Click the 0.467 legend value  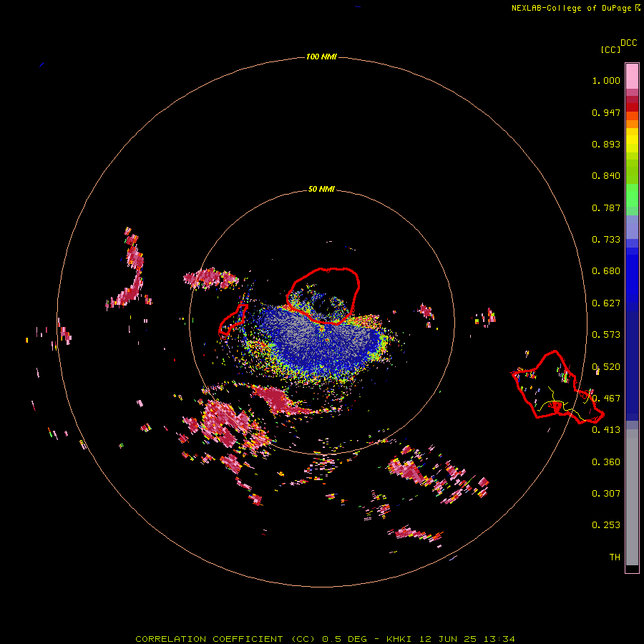tap(606, 399)
